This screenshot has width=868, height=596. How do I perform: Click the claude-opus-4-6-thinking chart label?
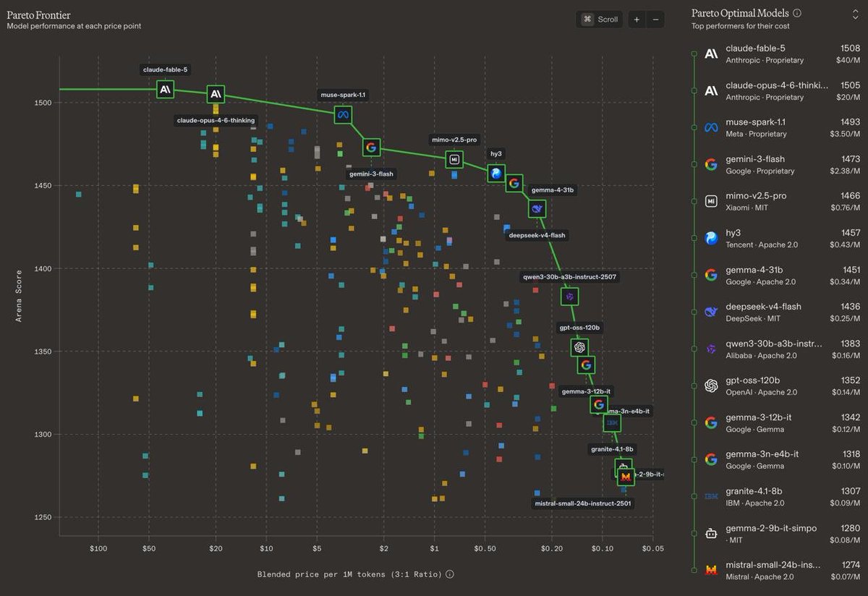pos(216,120)
